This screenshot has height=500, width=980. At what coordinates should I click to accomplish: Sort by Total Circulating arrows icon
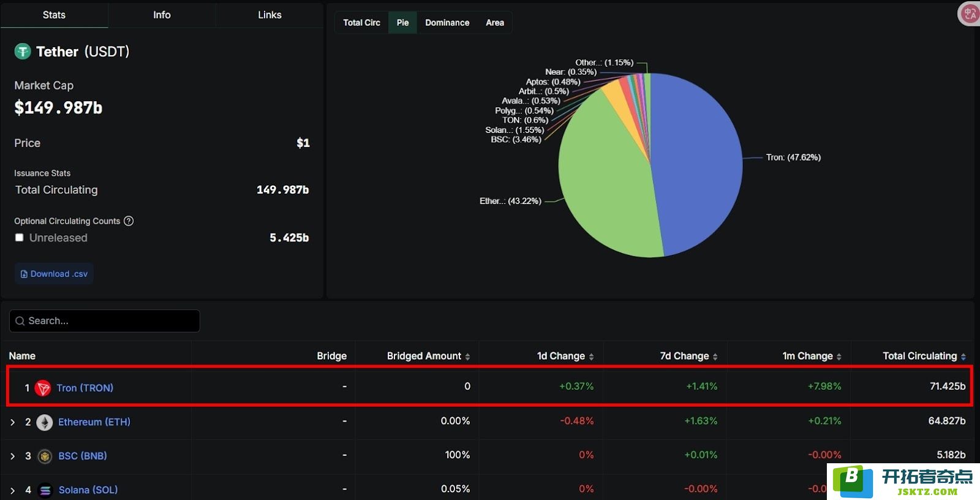(963, 357)
